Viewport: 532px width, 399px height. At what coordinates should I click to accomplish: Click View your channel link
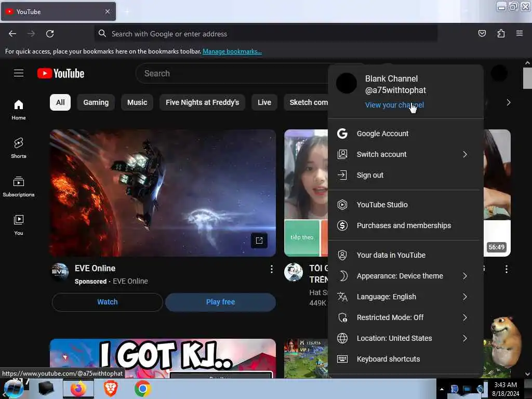click(394, 105)
